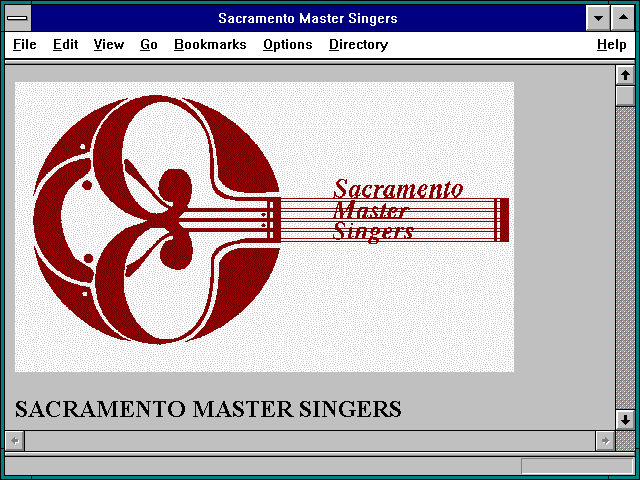Click the window title bar text

click(308, 18)
